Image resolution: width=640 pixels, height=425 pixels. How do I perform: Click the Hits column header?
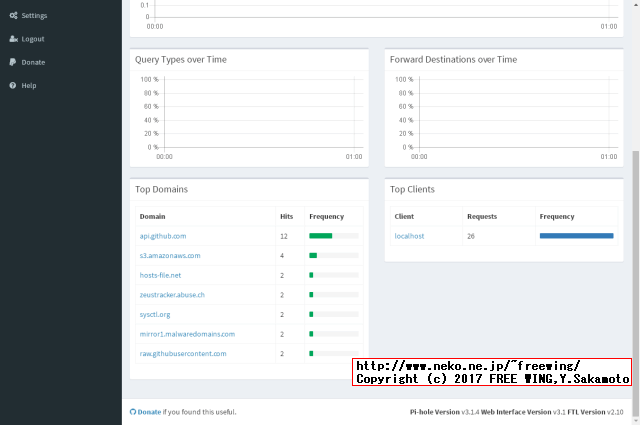(x=287, y=216)
